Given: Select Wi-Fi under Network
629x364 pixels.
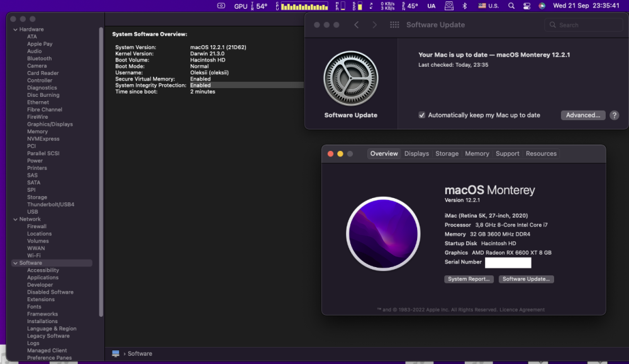Looking at the screenshot, I should (34, 255).
